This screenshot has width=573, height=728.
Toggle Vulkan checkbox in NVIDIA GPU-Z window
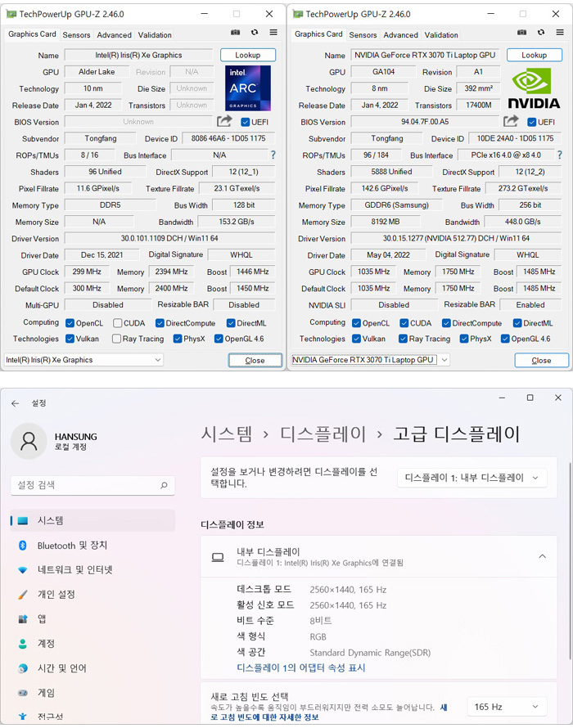pyautogui.click(x=356, y=339)
